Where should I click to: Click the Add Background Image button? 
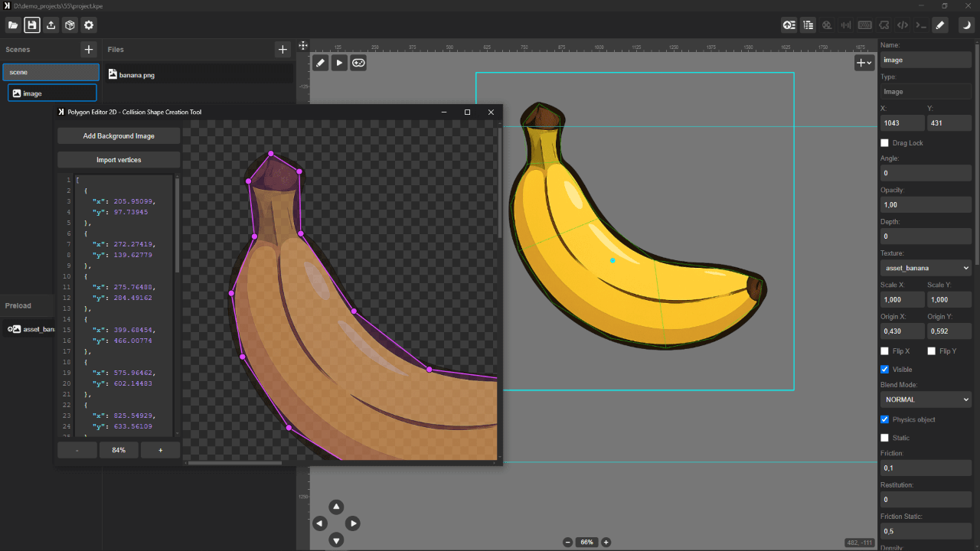coord(119,135)
